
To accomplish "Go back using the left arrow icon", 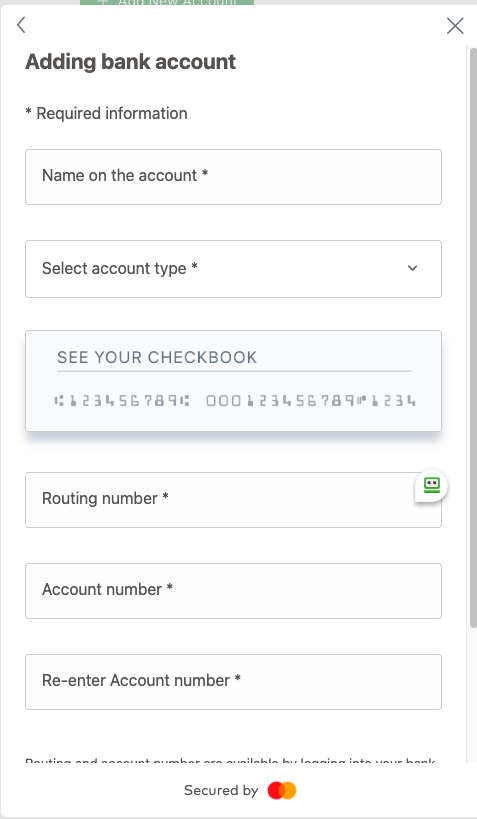I will point(21,25).
